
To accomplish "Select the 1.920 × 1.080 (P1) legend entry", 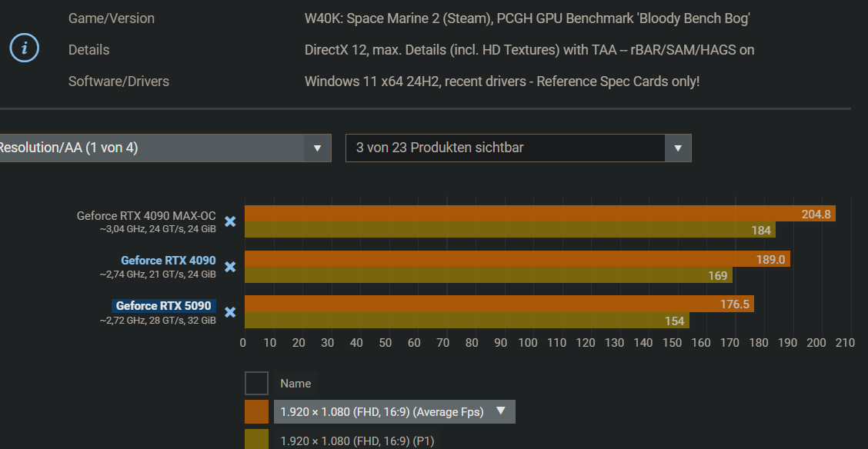I will pos(357,441).
